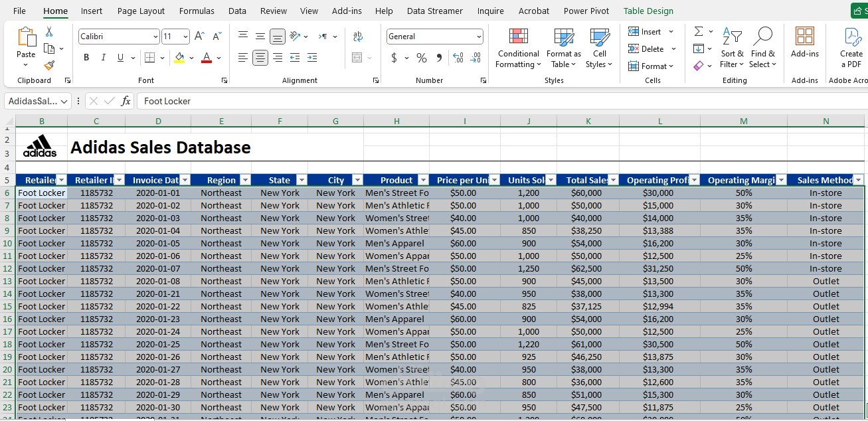This screenshot has height=421, width=868.
Task: Click the Format cells button
Action: [x=651, y=66]
